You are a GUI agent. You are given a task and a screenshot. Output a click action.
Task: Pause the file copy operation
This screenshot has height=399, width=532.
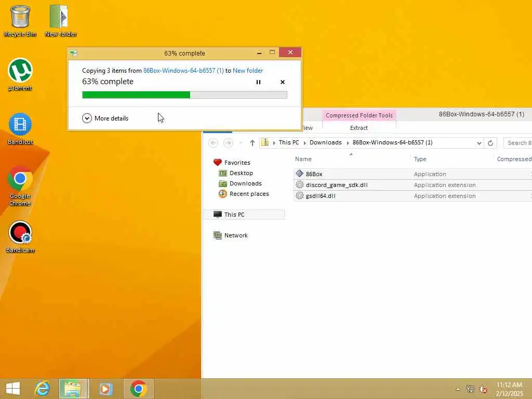click(258, 82)
